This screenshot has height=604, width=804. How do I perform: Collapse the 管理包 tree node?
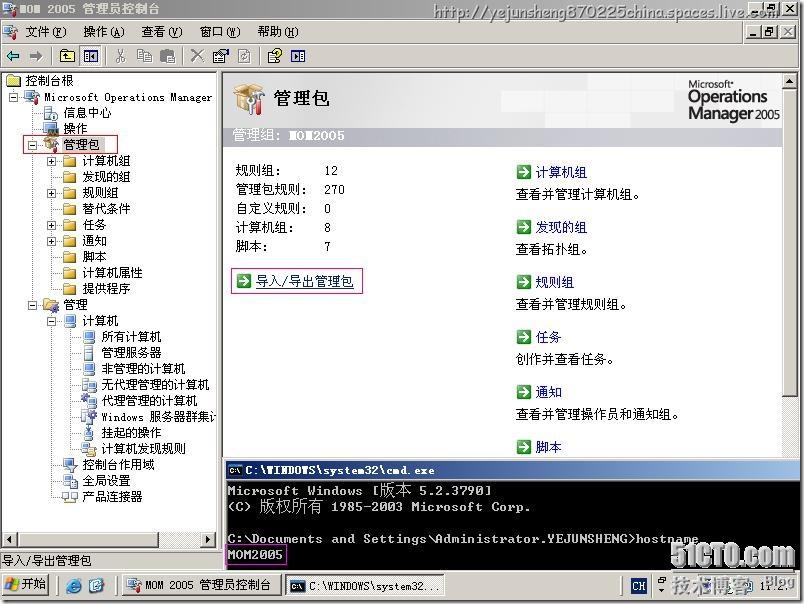[32, 145]
